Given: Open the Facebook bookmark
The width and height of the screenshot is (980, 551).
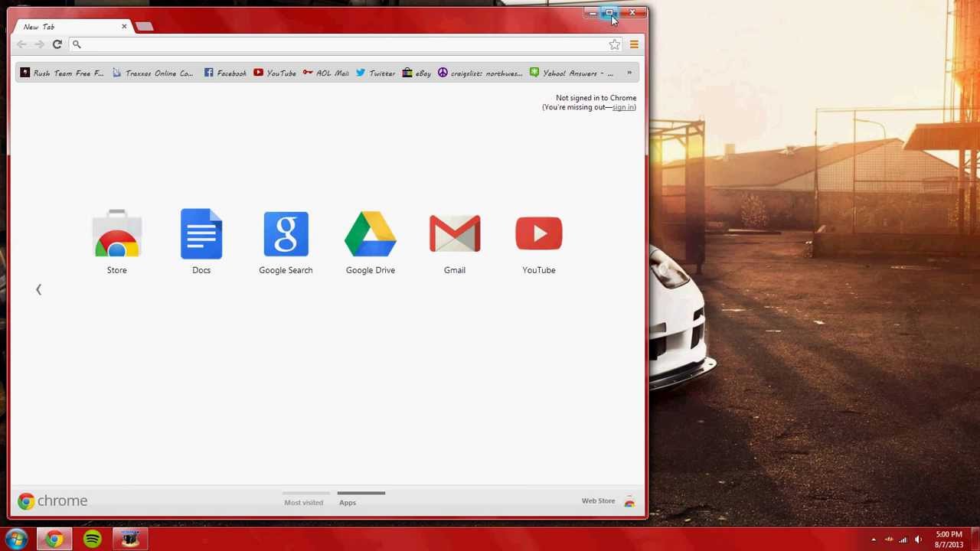Looking at the screenshot, I should click(225, 73).
